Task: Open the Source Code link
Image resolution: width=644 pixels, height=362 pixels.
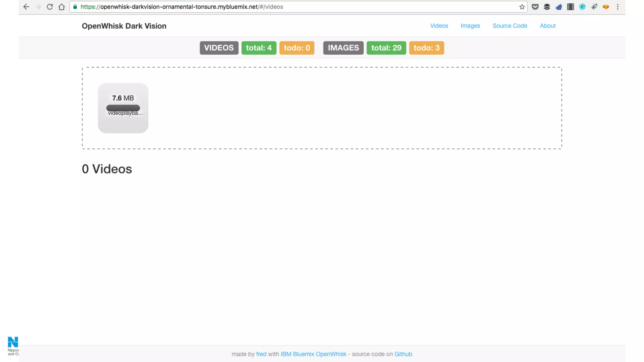Action: [x=510, y=26]
